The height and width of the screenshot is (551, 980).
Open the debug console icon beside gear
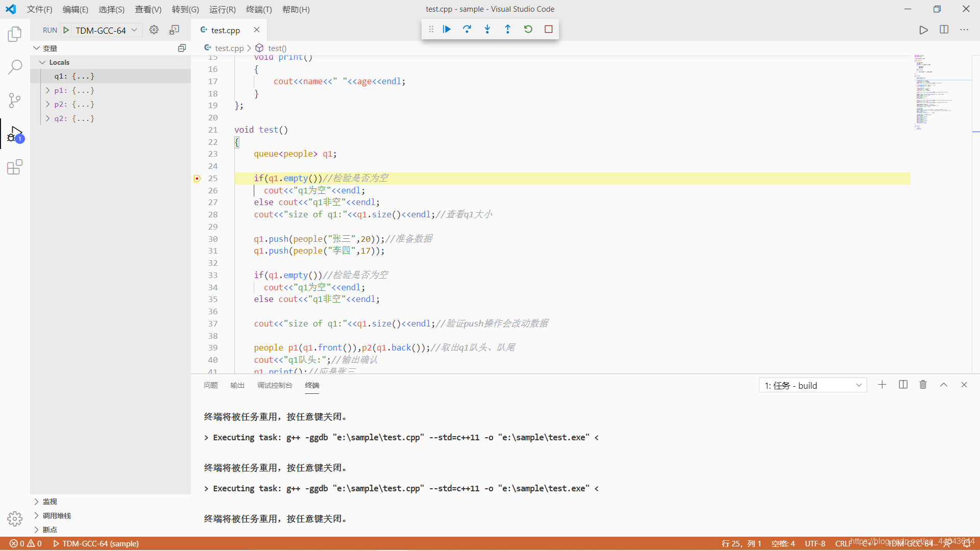pos(174,30)
